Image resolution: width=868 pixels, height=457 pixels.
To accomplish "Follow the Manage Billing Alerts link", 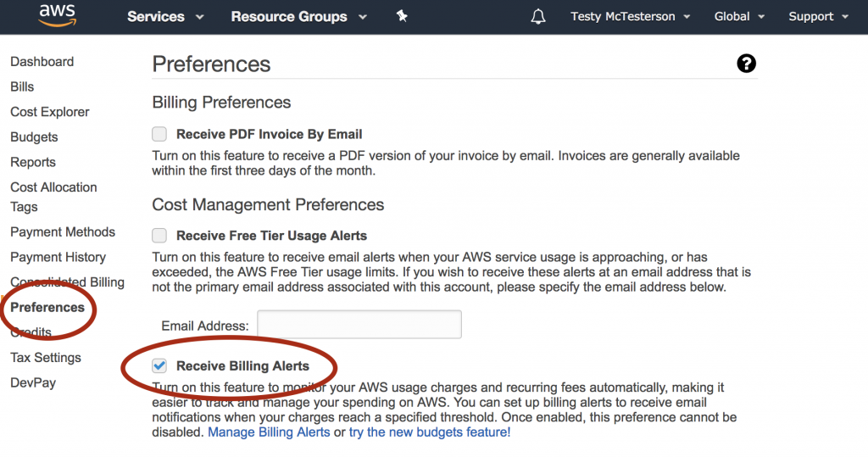I will (x=269, y=432).
